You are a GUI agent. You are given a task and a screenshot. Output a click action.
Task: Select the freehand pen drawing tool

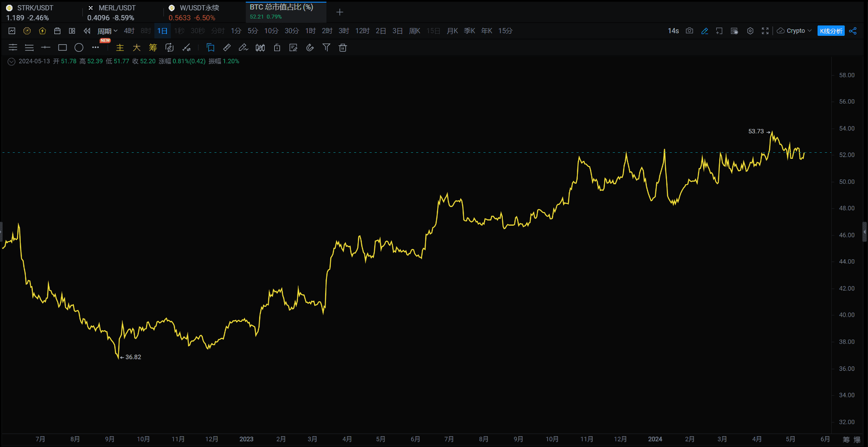(x=243, y=47)
